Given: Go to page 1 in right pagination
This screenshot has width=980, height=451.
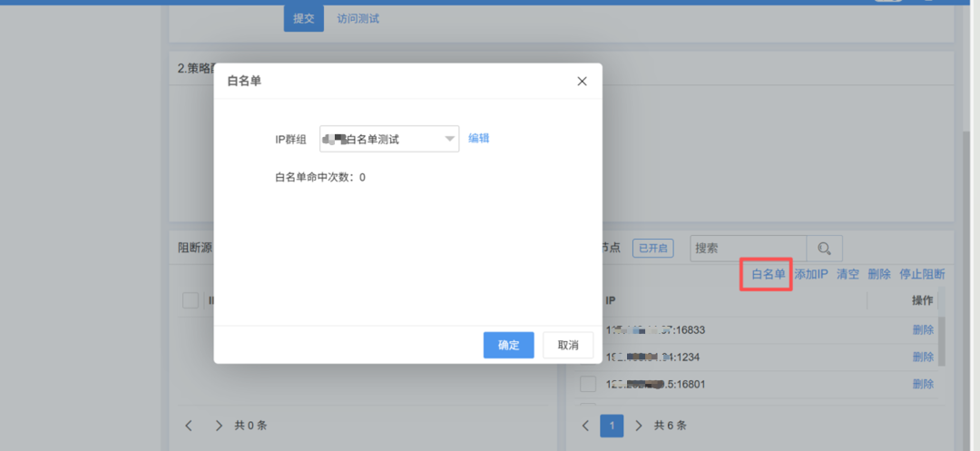Looking at the screenshot, I should click(x=612, y=426).
